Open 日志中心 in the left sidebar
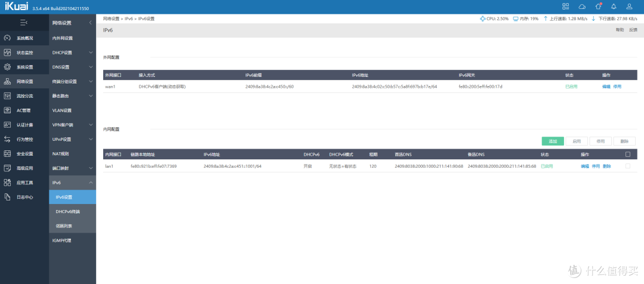This screenshot has width=644, height=284. point(24,197)
